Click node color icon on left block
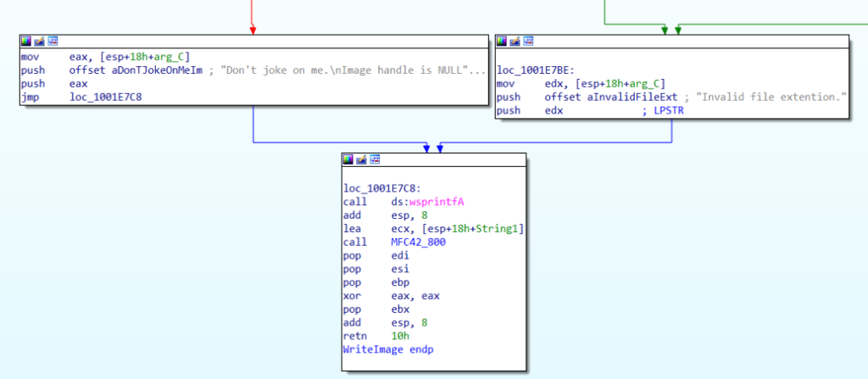 pyautogui.click(x=26, y=41)
